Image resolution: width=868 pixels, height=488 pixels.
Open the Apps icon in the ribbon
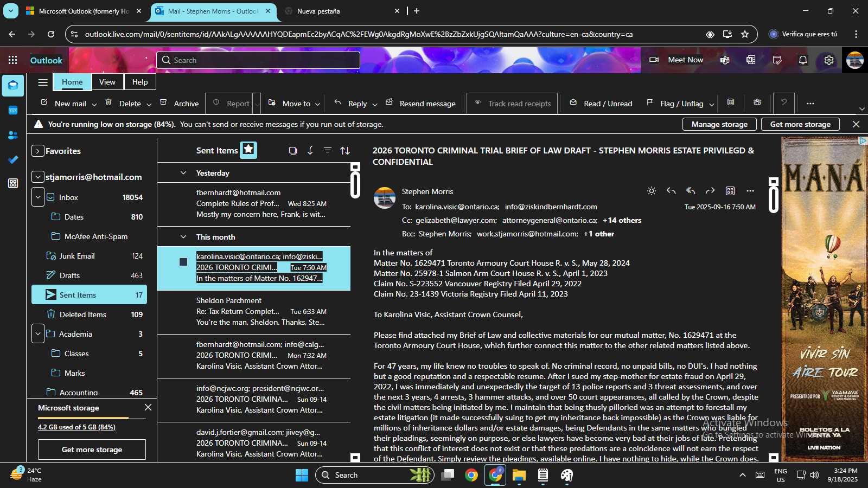pos(731,102)
